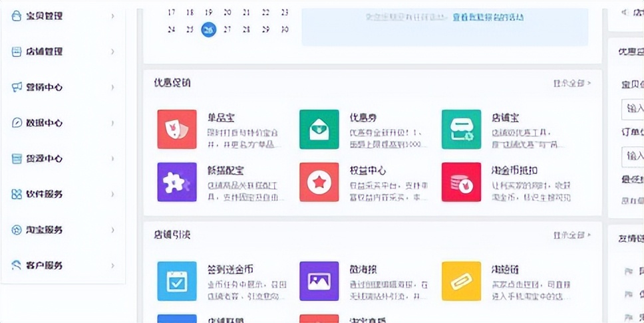The width and height of the screenshot is (644, 323).
Task: Expand 宝贝管理 with its chevron arrow
Action: (x=112, y=16)
